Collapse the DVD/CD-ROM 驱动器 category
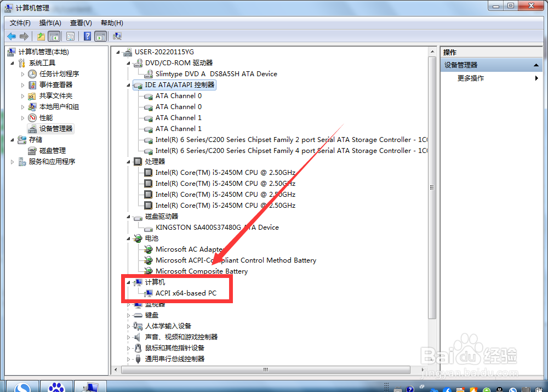This screenshot has height=392, width=548. pyautogui.click(x=128, y=63)
